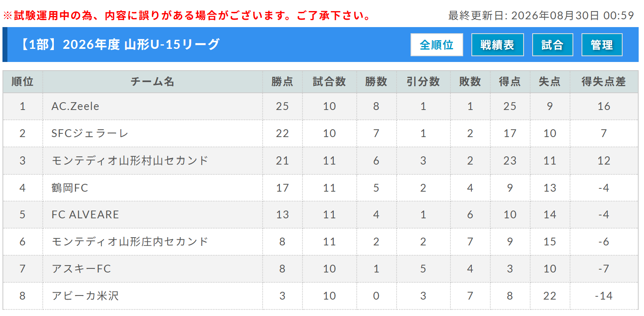The height and width of the screenshot is (316, 644).
Task: Select the アスキーFC team name
Action: click(81, 269)
